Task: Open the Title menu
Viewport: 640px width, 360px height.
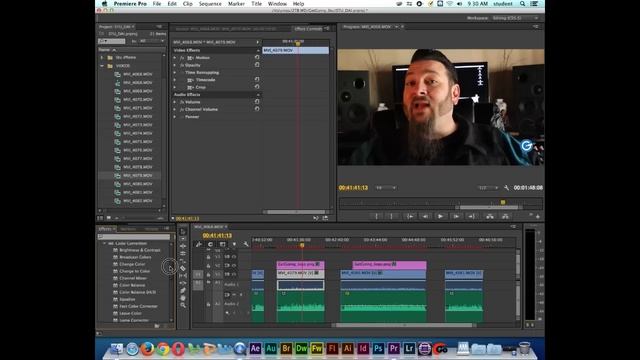Action: click(256, 4)
